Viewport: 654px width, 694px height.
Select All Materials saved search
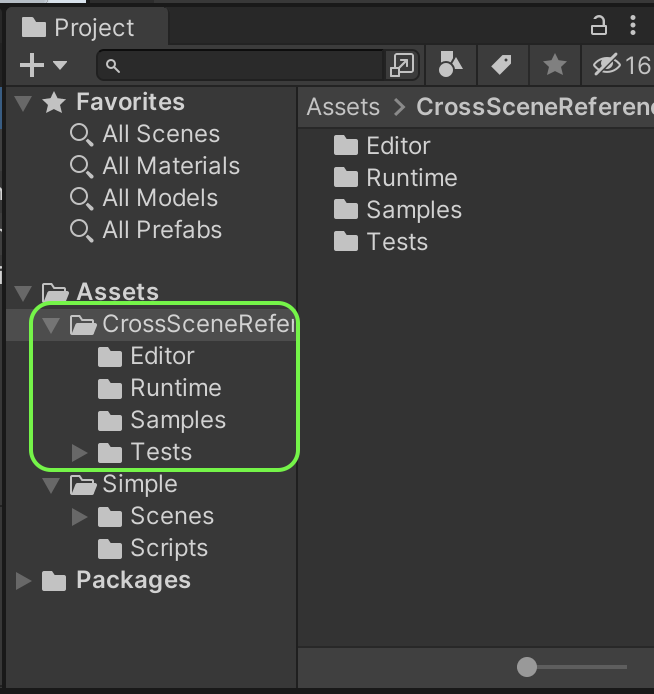click(x=170, y=166)
